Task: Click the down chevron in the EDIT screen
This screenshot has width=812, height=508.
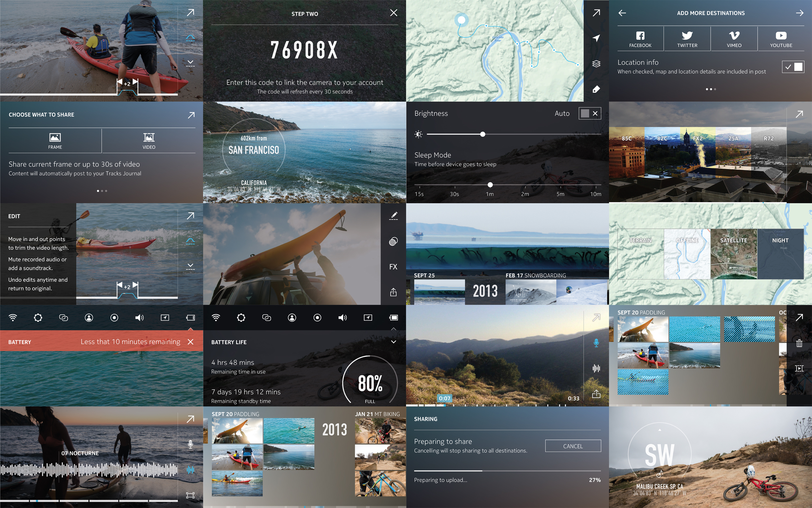Action: pos(190,267)
